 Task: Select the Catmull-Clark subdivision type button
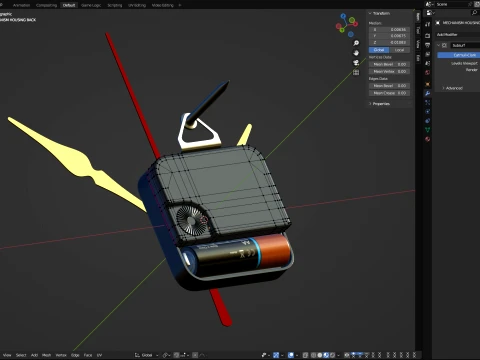(459, 55)
